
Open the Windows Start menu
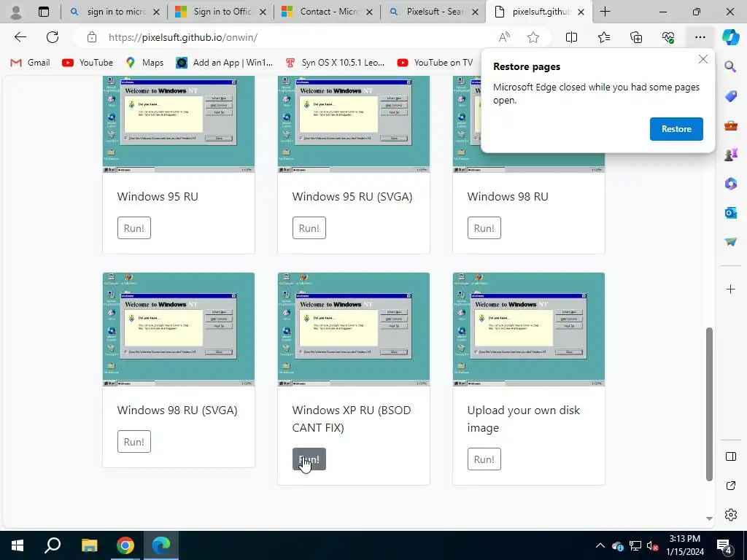click(18, 545)
